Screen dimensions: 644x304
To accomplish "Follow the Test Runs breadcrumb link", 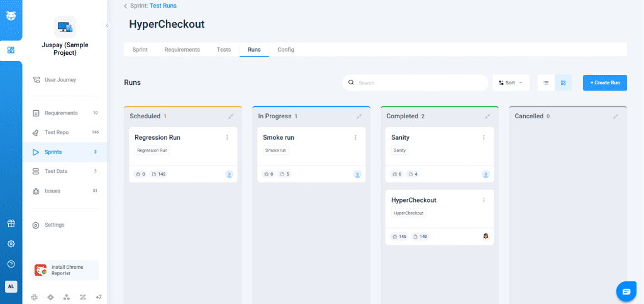I will pyautogui.click(x=163, y=6).
